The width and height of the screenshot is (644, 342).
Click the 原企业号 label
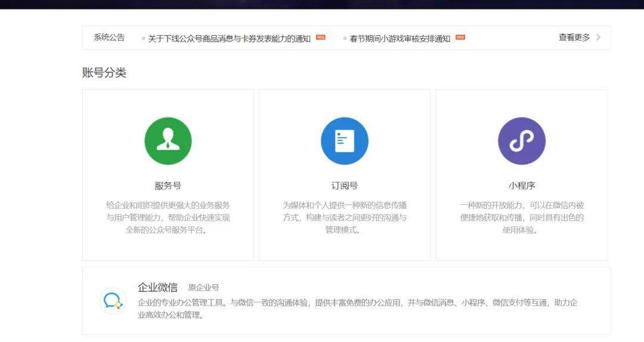click(204, 287)
